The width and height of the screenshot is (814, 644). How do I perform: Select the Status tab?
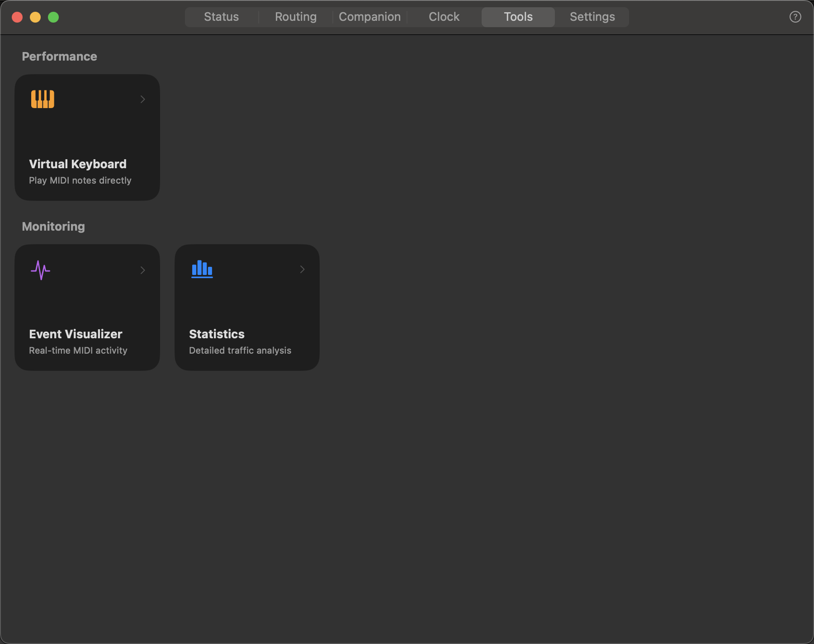[221, 17]
